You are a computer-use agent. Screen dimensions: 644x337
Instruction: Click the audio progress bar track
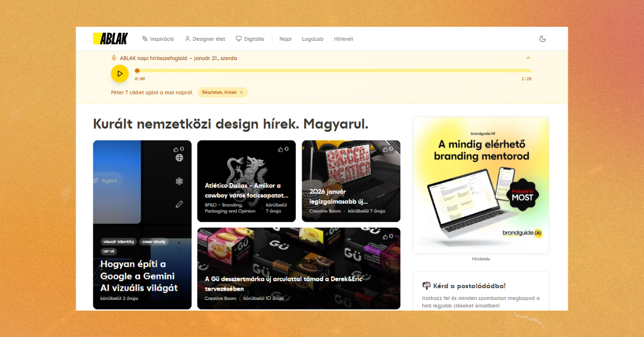333,70
